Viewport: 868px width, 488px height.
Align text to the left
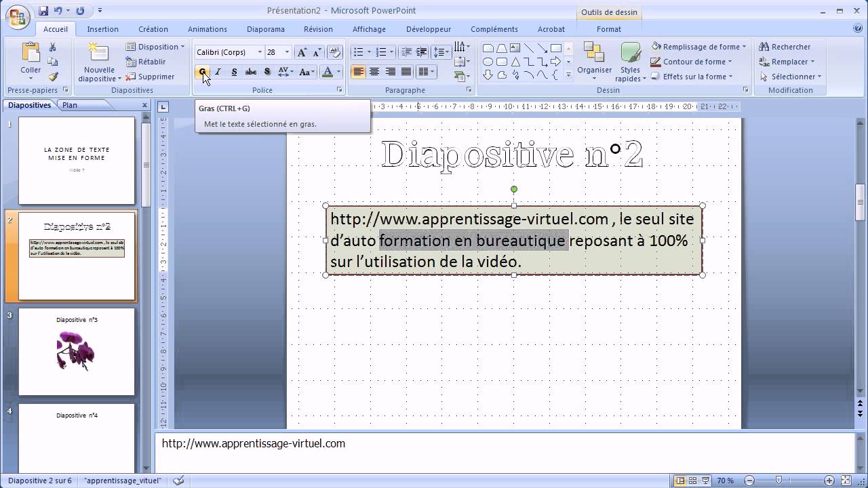358,72
